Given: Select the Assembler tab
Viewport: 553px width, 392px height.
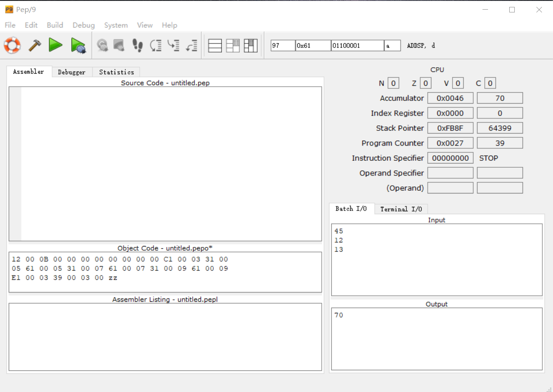Looking at the screenshot, I should (x=29, y=72).
